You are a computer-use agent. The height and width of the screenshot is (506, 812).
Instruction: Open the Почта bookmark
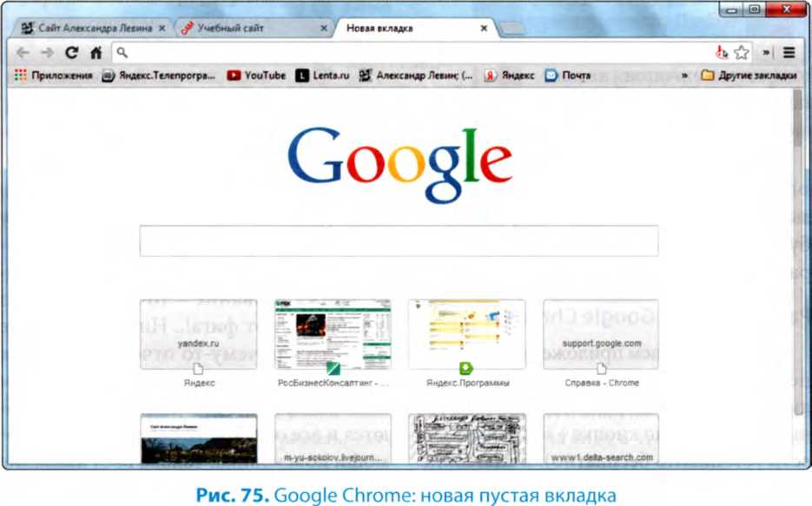point(567,76)
